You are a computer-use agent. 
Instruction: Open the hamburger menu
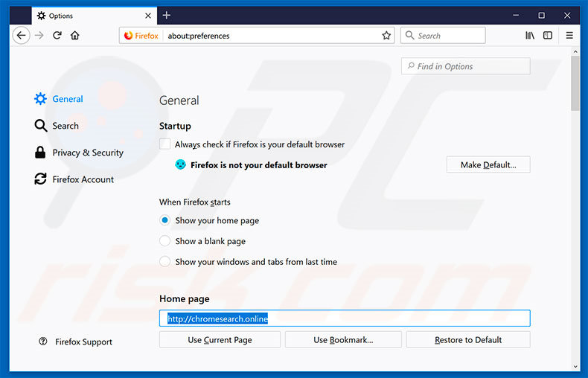click(x=569, y=36)
